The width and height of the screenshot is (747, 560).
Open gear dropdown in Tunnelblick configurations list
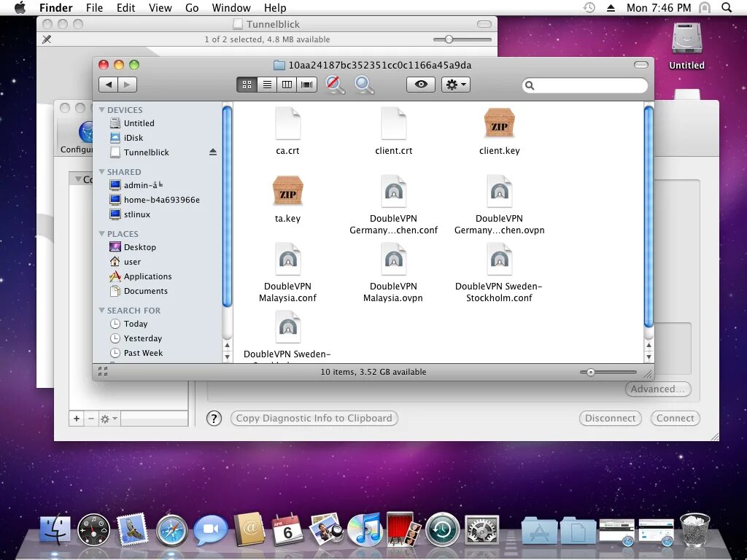click(109, 419)
